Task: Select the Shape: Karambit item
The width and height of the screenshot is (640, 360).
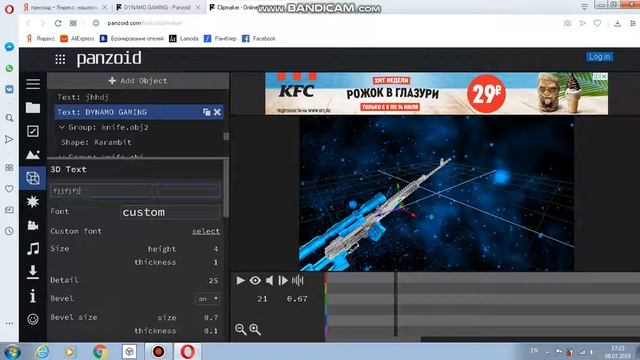Action: [x=96, y=142]
